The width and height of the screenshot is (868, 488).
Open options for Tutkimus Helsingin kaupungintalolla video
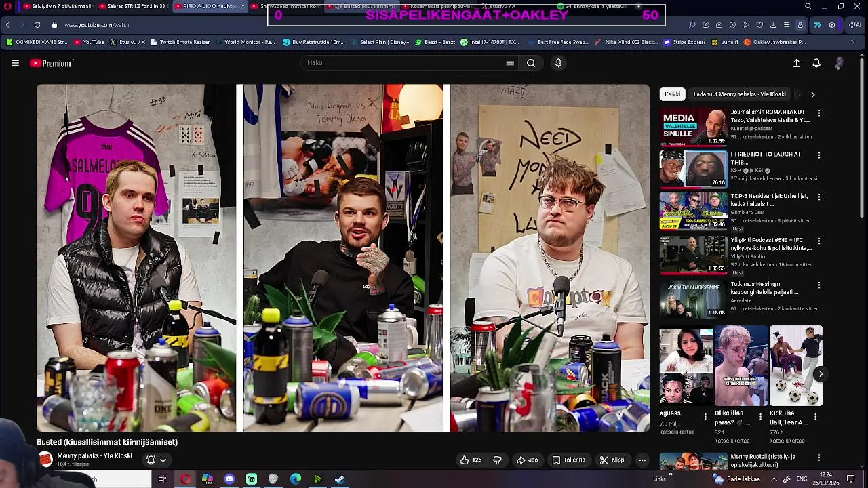pyautogui.click(x=819, y=285)
